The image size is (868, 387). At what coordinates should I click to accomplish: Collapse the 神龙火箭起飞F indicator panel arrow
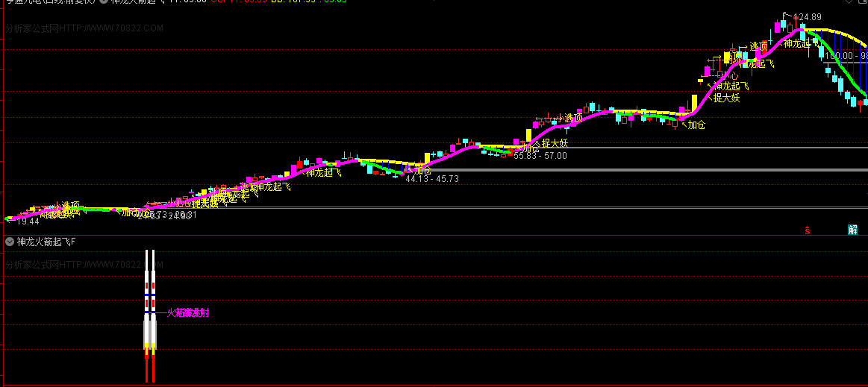click(10, 242)
